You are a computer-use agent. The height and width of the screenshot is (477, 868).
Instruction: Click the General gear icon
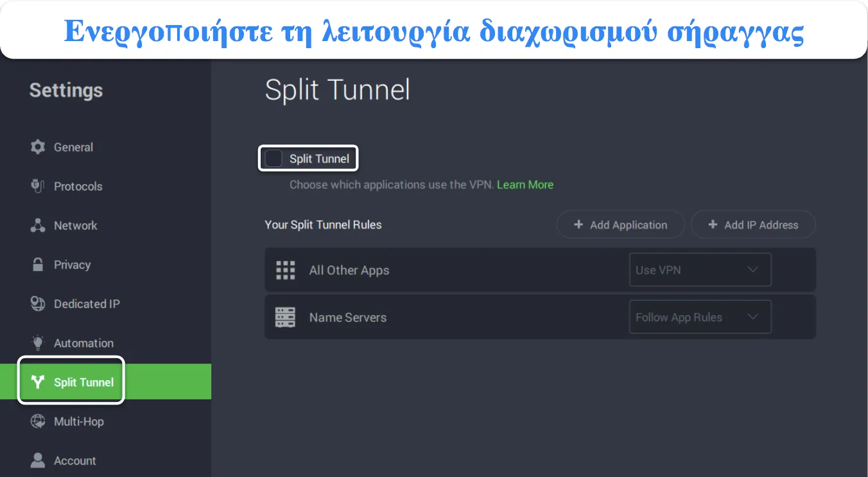tap(38, 147)
